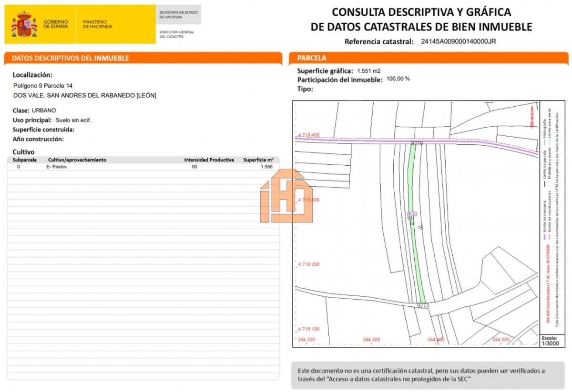Click the map coordinate label '4.719.200'
Image resolution: width=572 pixels, height=392 pixels.
(x=309, y=264)
